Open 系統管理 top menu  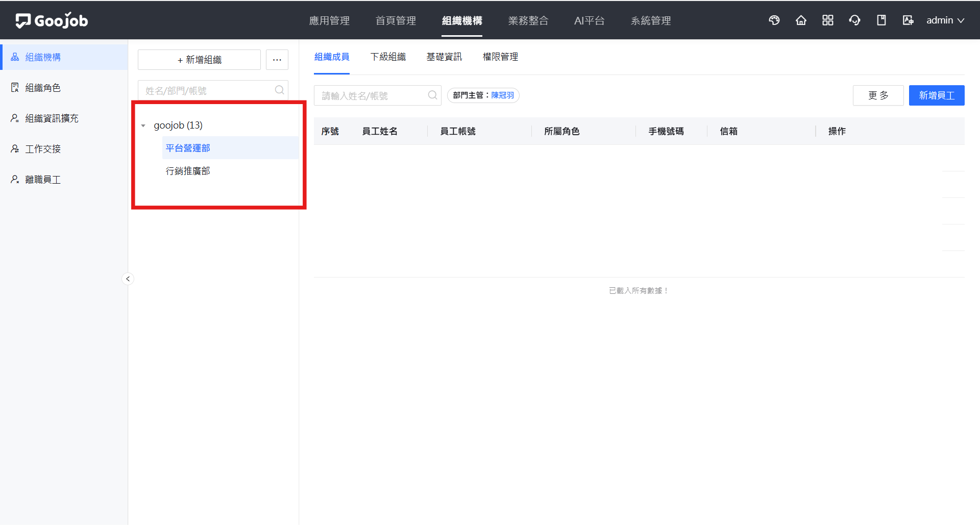[x=651, y=20]
